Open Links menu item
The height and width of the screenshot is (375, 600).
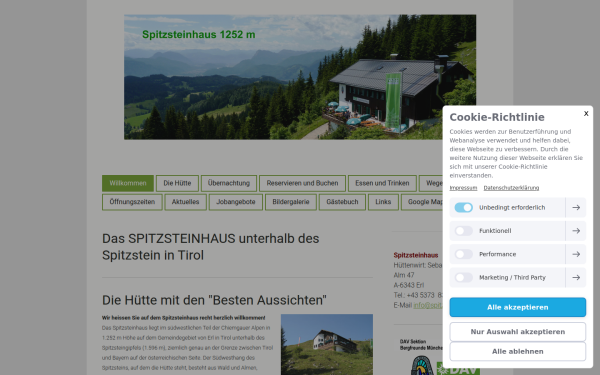383,202
